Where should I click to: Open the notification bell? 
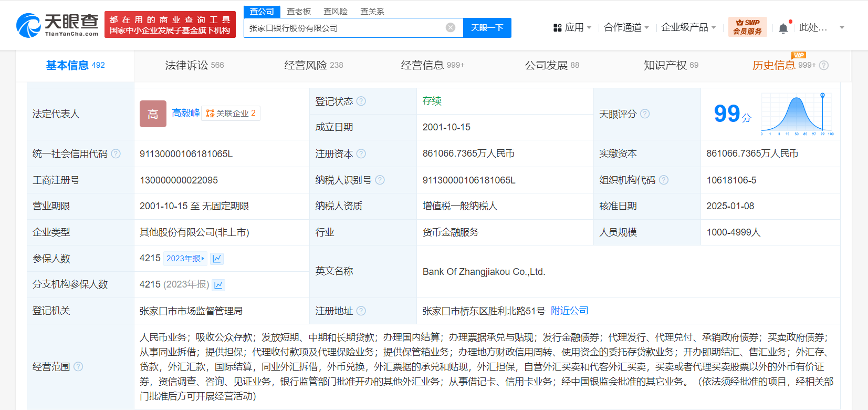click(783, 28)
